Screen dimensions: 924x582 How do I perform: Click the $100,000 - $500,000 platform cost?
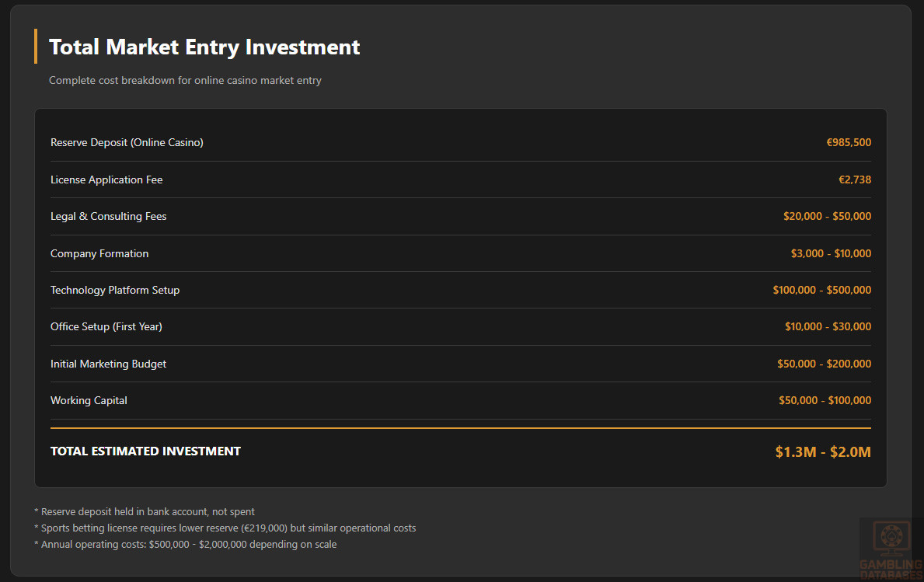[x=821, y=290]
